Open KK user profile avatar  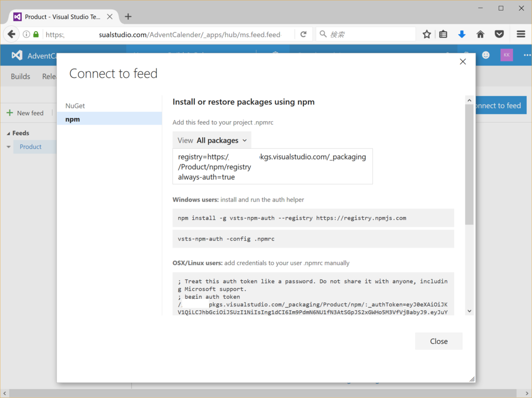(507, 55)
